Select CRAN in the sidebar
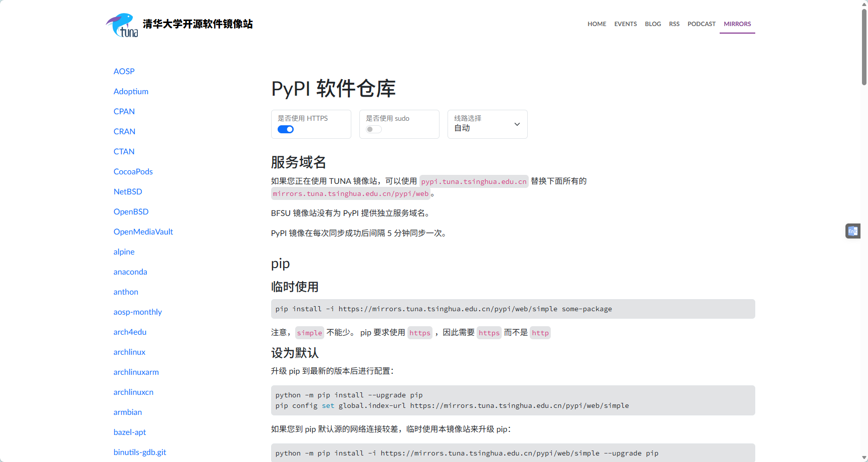 click(x=124, y=131)
